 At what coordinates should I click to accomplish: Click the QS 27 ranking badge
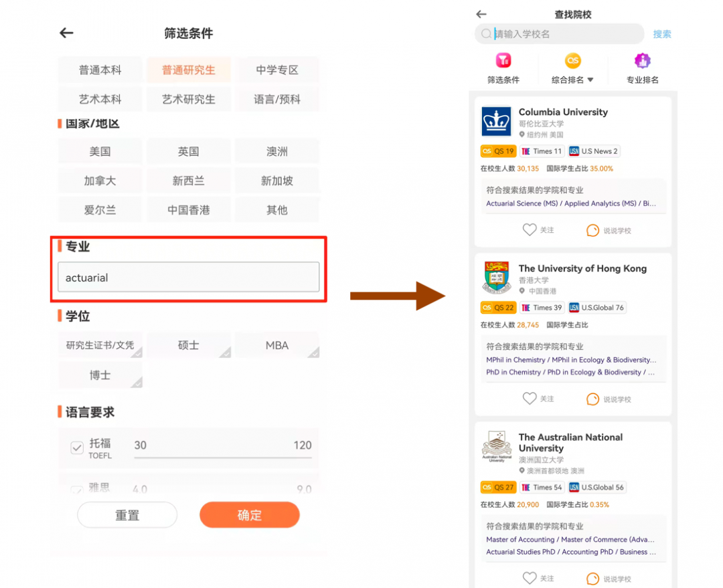pos(498,487)
